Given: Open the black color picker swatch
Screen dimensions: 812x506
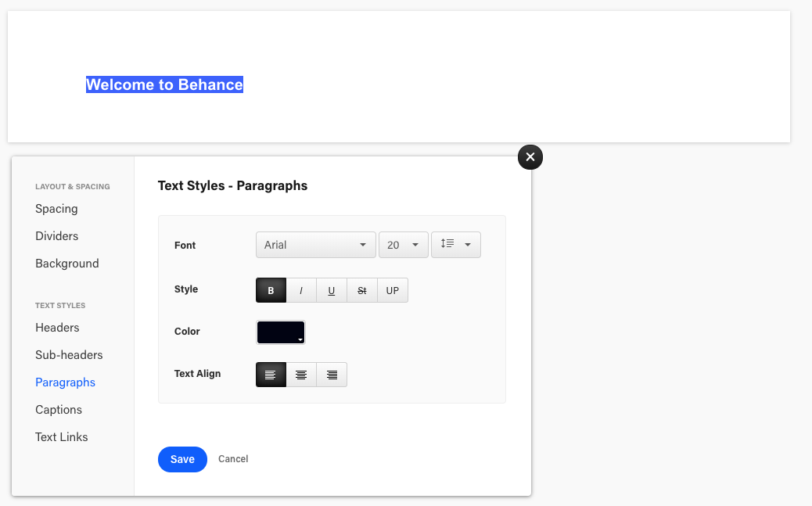Looking at the screenshot, I should pyautogui.click(x=281, y=332).
